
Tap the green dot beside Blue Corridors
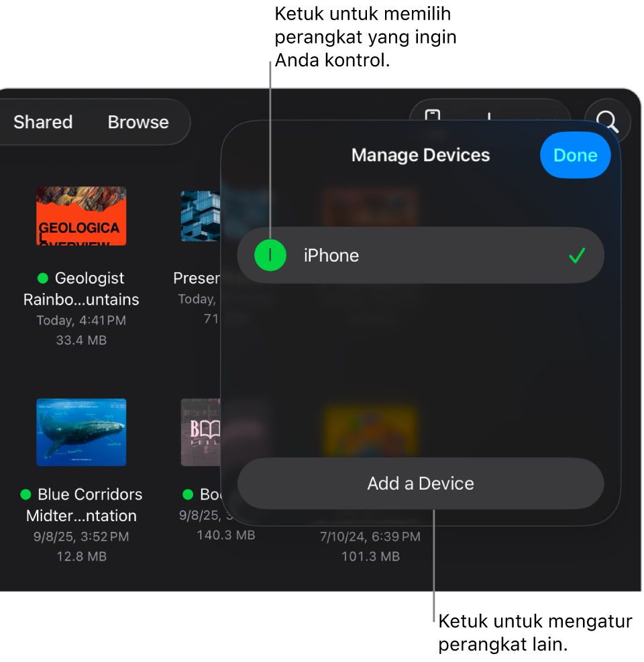point(25,494)
